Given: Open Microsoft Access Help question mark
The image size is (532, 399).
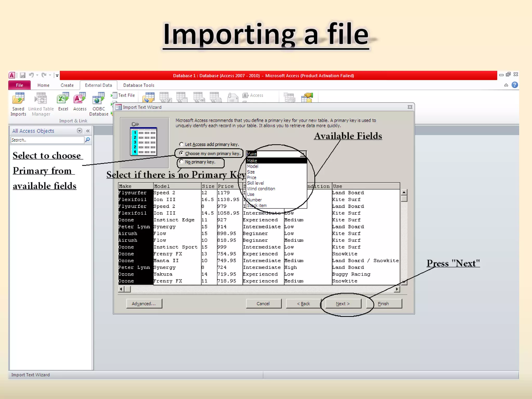Looking at the screenshot, I should (515, 85).
